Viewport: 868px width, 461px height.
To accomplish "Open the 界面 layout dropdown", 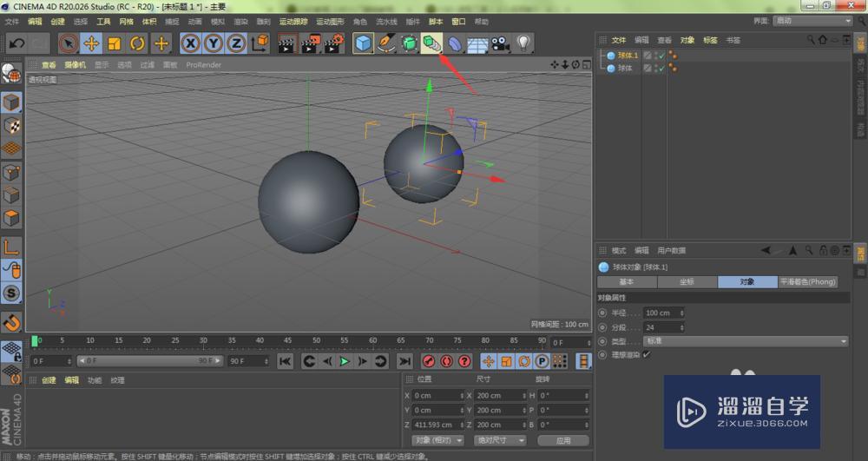I will click(812, 21).
